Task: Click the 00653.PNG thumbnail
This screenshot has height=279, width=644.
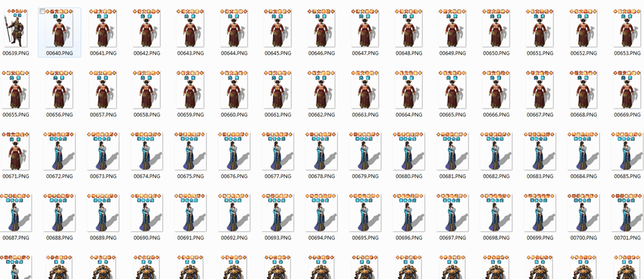Action: point(627,29)
